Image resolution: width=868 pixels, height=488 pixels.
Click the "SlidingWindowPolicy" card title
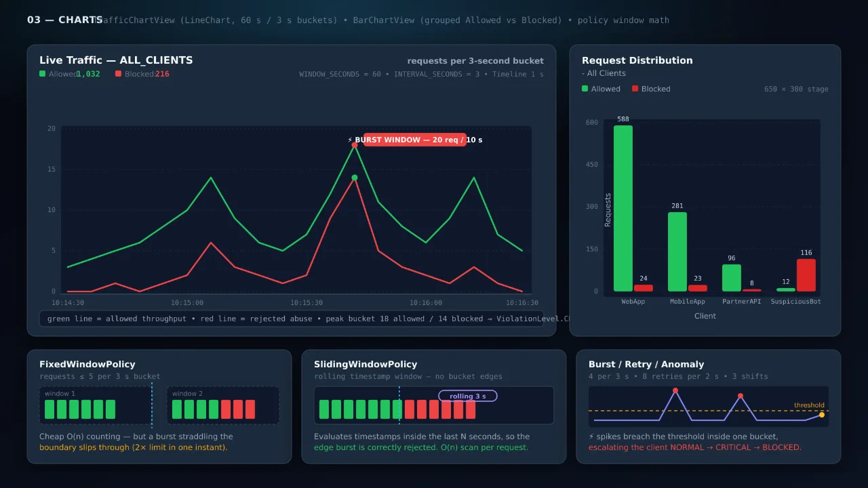tap(366, 365)
